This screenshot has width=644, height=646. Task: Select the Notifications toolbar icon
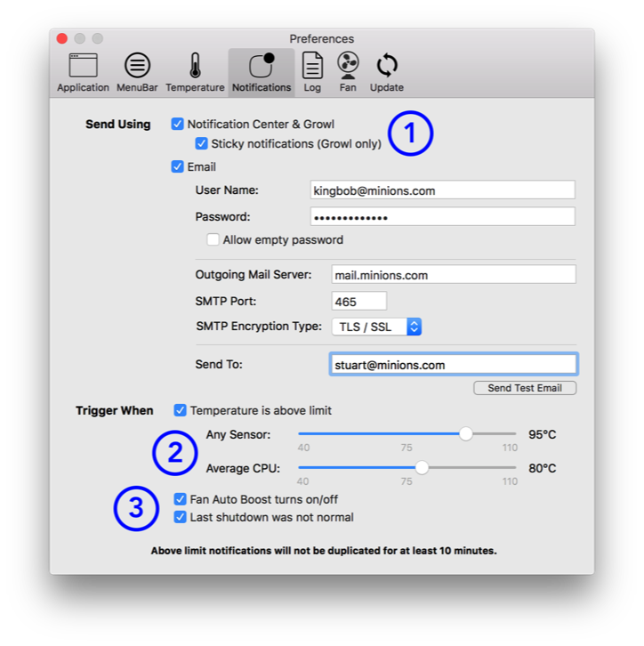261,72
